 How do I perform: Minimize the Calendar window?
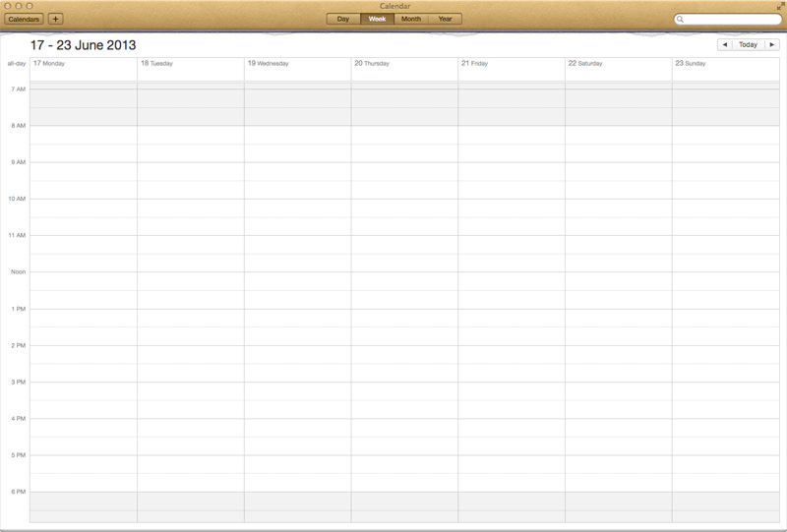[x=19, y=6]
